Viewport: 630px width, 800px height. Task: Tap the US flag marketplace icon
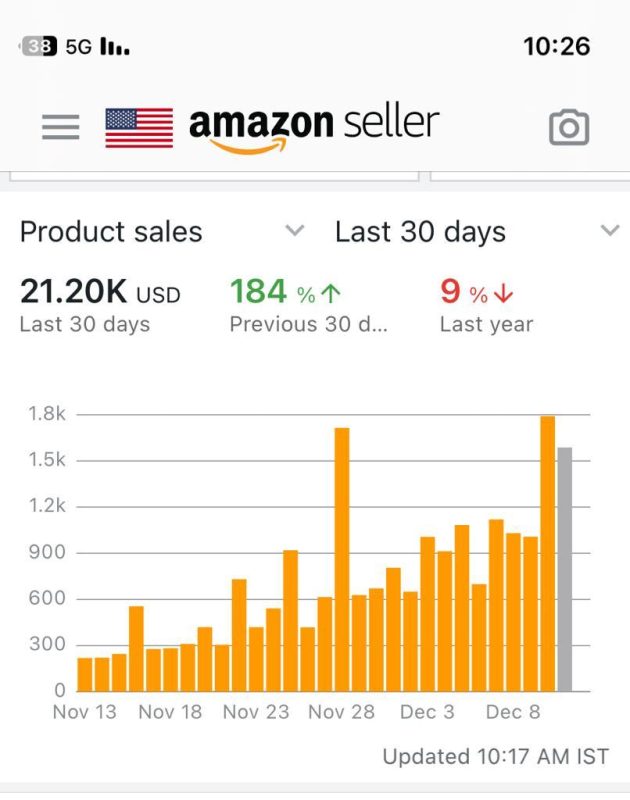[139, 128]
